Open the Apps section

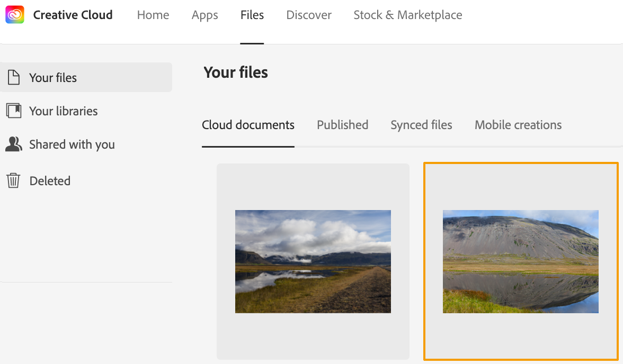[205, 15]
